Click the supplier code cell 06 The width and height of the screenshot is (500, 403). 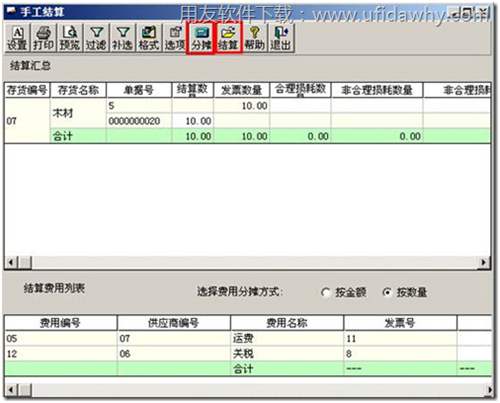(173, 353)
